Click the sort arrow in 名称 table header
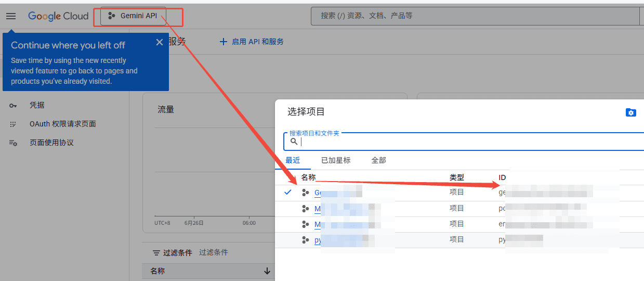Screen dimensions: 644x281 [x=267, y=271]
